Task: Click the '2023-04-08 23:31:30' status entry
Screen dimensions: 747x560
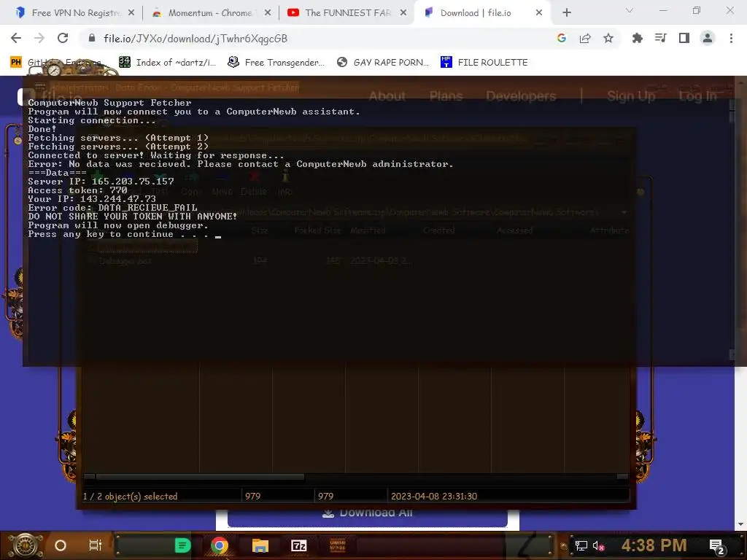Action: pyautogui.click(x=434, y=496)
